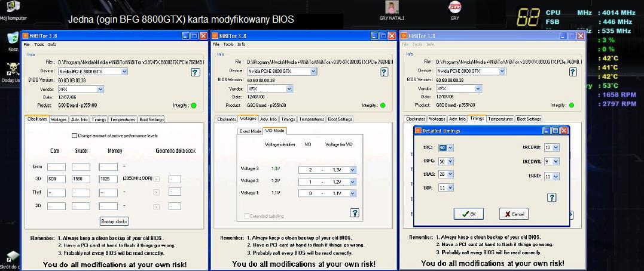Click the Bootup clocks button
This screenshot has height=271, width=644.
115,221
